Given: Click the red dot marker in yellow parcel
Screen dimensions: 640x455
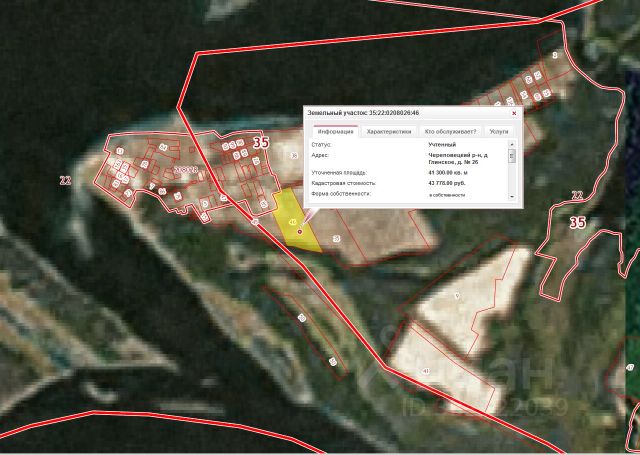Looking at the screenshot, I should (x=300, y=232).
